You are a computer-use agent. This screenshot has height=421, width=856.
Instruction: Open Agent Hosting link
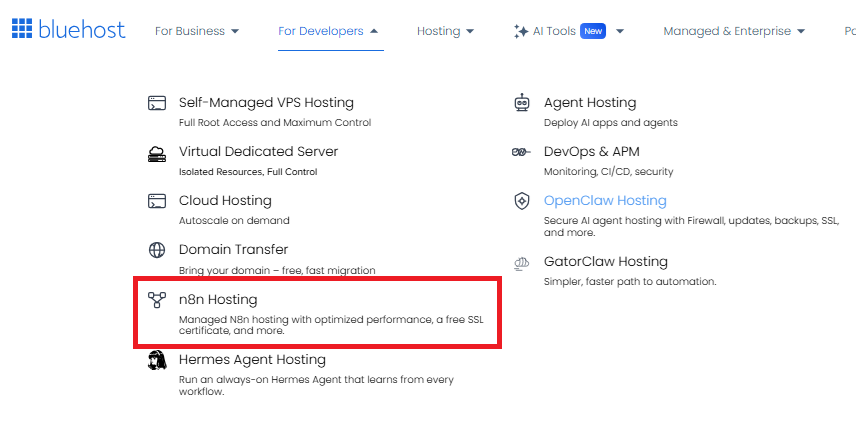[x=590, y=103]
